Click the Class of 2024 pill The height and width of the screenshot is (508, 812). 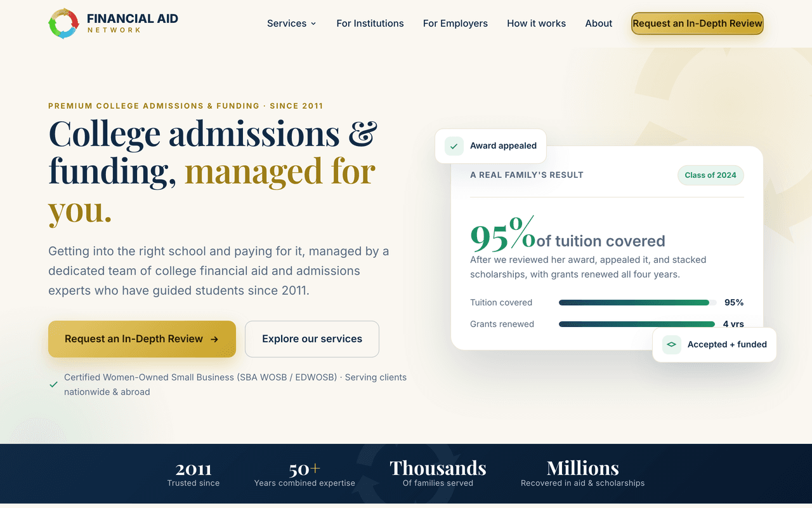pyautogui.click(x=710, y=175)
